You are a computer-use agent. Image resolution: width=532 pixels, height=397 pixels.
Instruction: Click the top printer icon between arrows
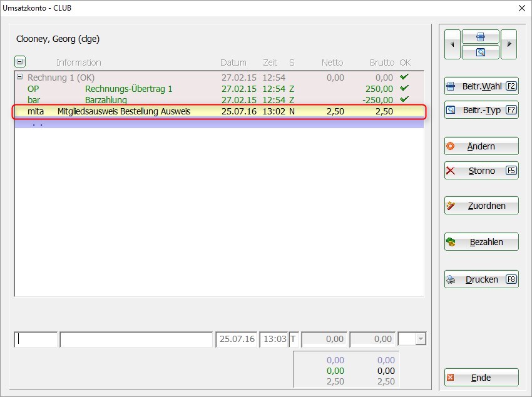pos(481,37)
